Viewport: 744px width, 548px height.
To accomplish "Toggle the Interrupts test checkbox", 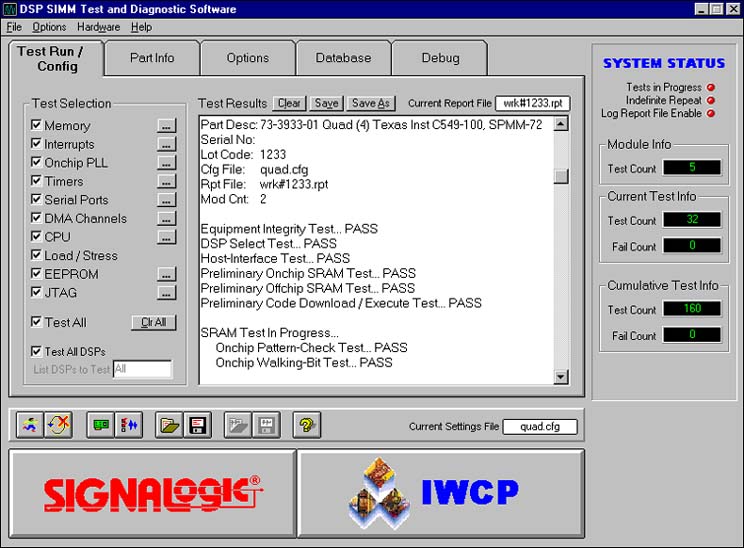I will [x=36, y=143].
